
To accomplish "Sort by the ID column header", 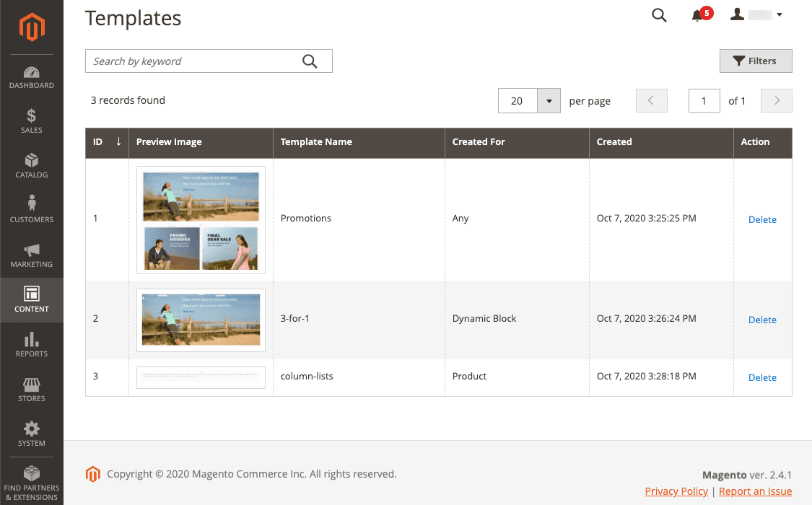I will (x=108, y=143).
